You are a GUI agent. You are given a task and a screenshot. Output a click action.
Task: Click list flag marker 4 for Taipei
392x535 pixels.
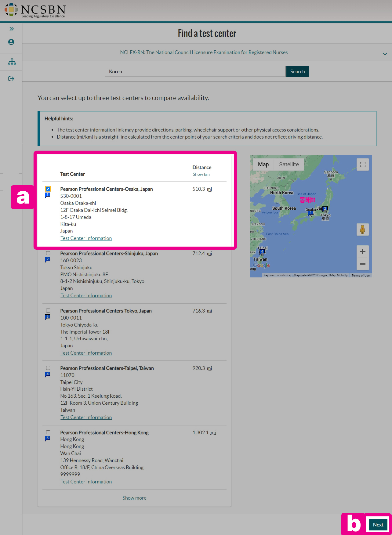48,374
